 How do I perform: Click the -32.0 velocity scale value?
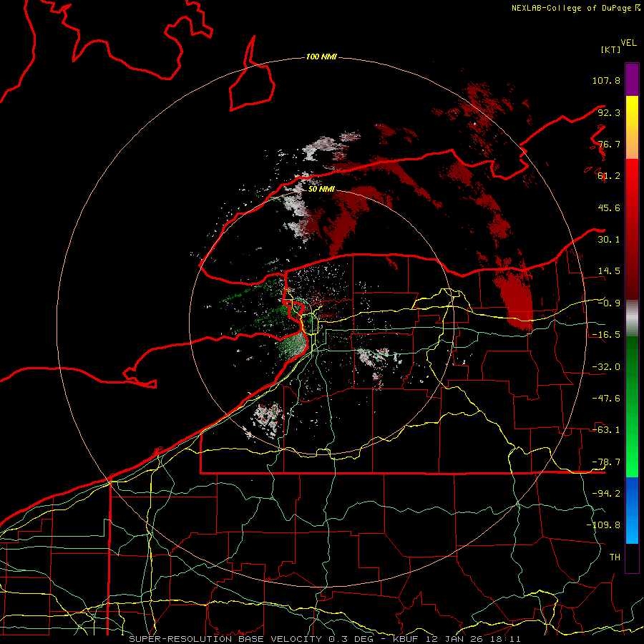coord(606,367)
